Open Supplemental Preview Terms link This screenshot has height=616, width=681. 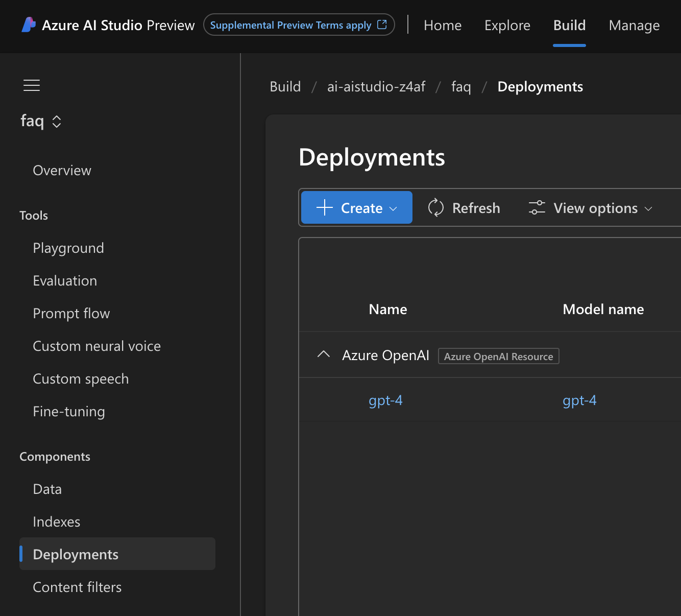(290, 25)
